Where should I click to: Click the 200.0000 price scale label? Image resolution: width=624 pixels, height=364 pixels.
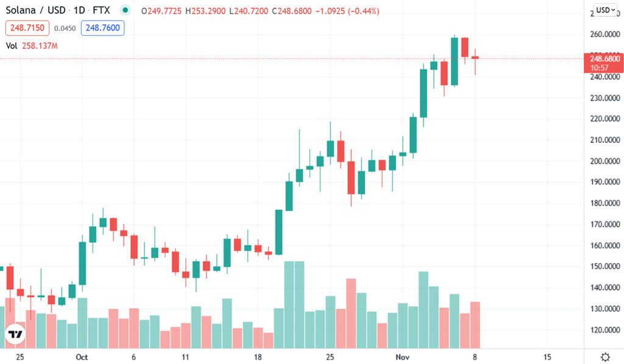tap(605, 161)
